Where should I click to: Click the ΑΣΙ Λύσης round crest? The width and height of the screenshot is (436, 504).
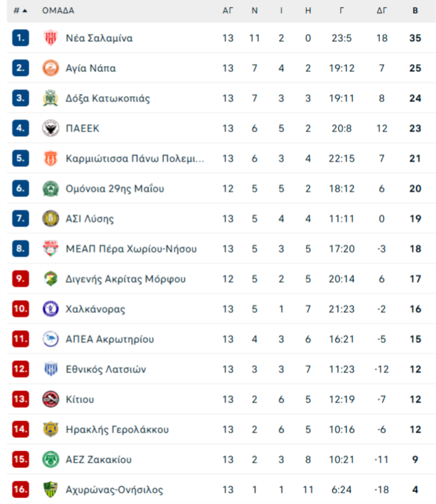point(50,219)
